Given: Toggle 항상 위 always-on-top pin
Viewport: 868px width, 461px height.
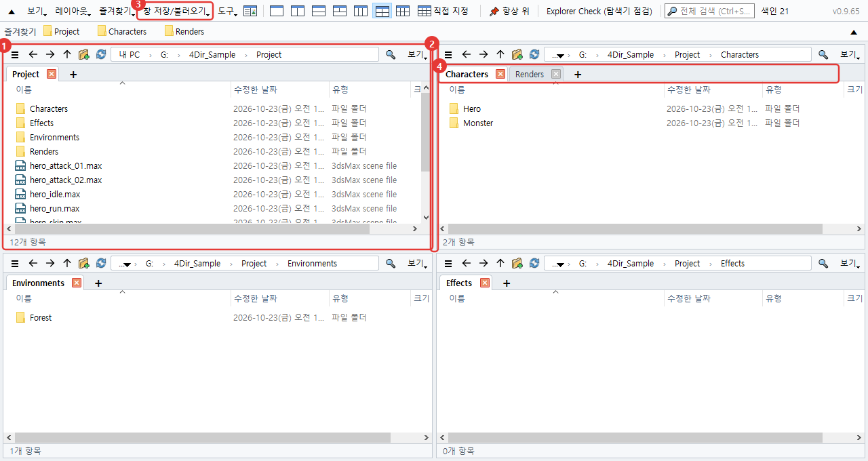Looking at the screenshot, I should (509, 11).
